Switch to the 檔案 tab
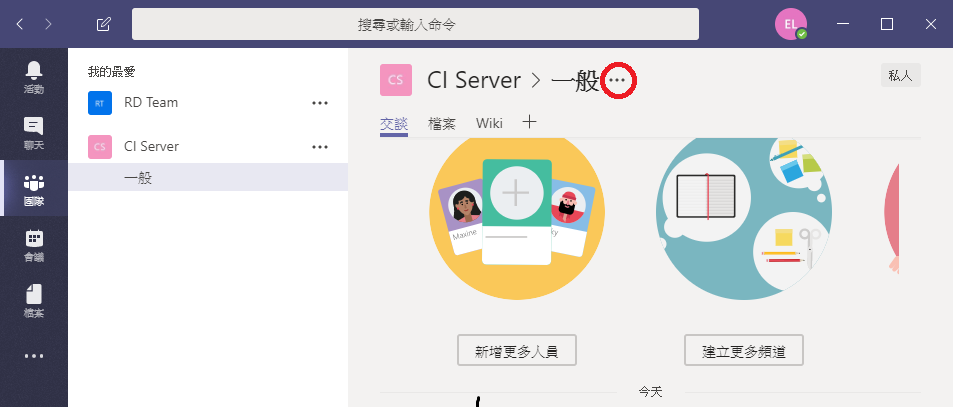The width and height of the screenshot is (953, 407). pyautogui.click(x=442, y=123)
